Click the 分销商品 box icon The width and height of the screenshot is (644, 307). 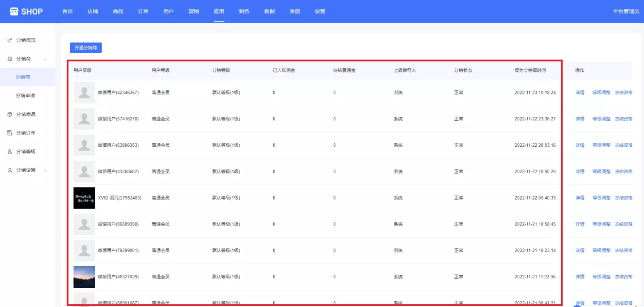[x=10, y=115]
